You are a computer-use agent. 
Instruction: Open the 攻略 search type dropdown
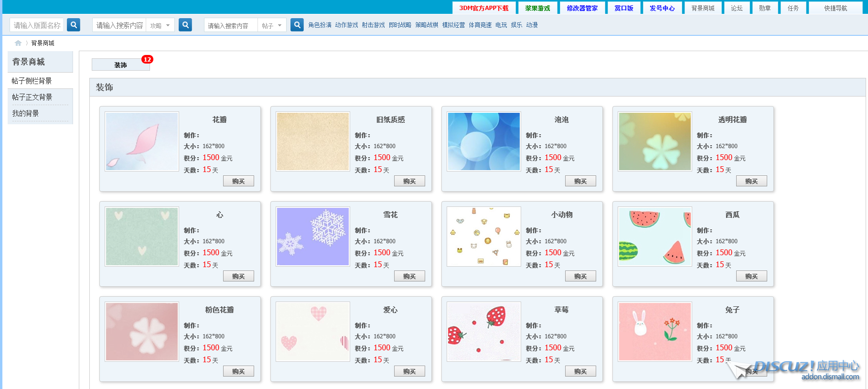click(160, 25)
